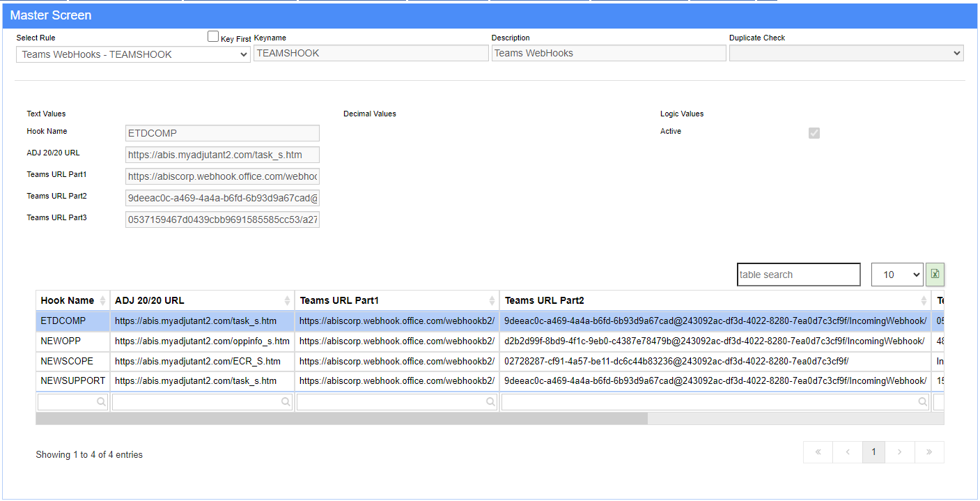980x501 pixels.
Task: Select the ETDCOMP row
Action: click(490, 321)
